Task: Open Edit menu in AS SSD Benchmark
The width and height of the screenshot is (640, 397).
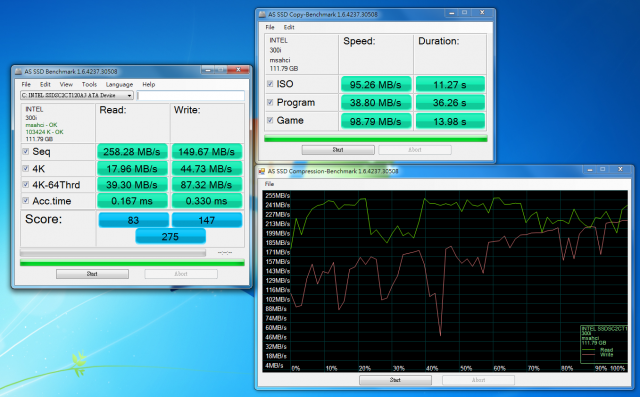Action: coord(45,84)
